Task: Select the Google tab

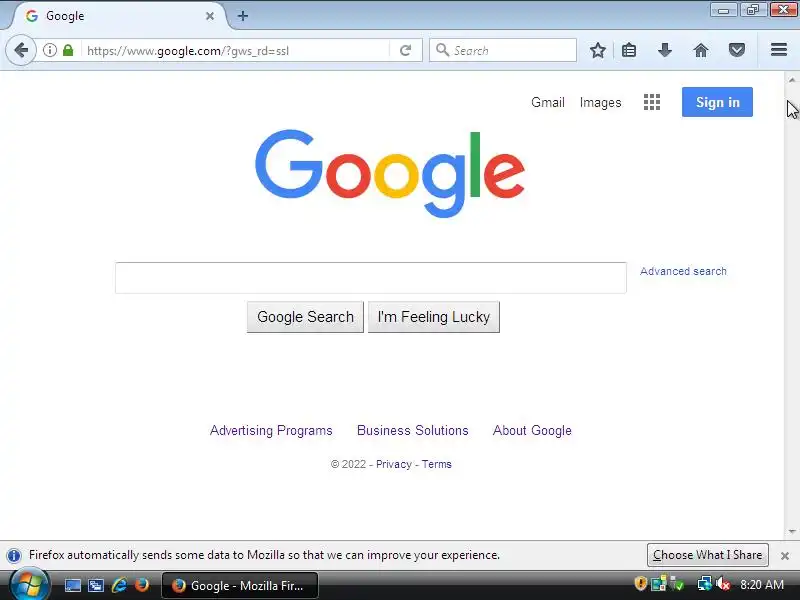Action: pyautogui.click(x=119, y=16)
